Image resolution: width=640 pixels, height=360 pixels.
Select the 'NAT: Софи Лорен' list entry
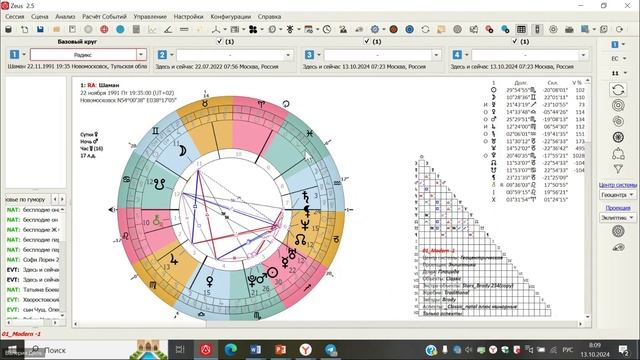(33, 260)
